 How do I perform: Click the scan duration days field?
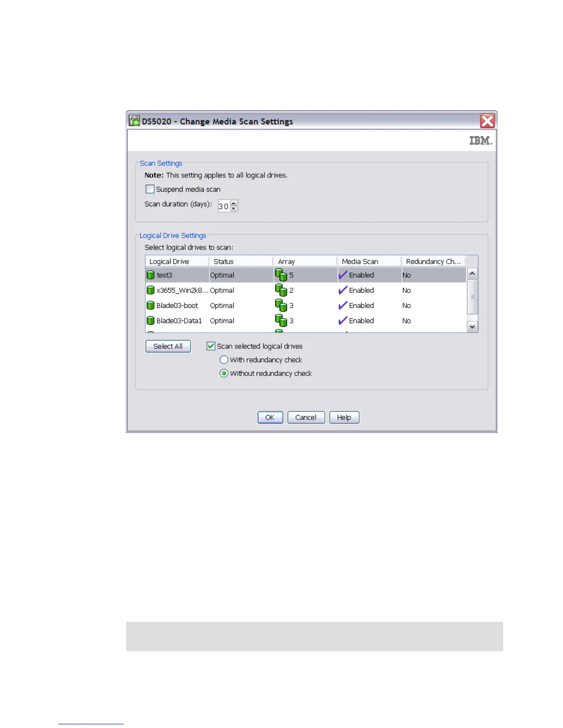(224, 206)
